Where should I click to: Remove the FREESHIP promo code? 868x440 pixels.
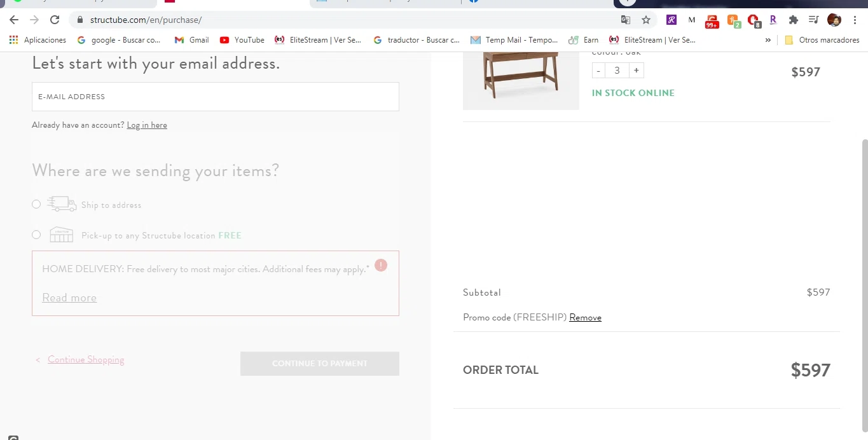pyautogui.click(x=585, y=317)
